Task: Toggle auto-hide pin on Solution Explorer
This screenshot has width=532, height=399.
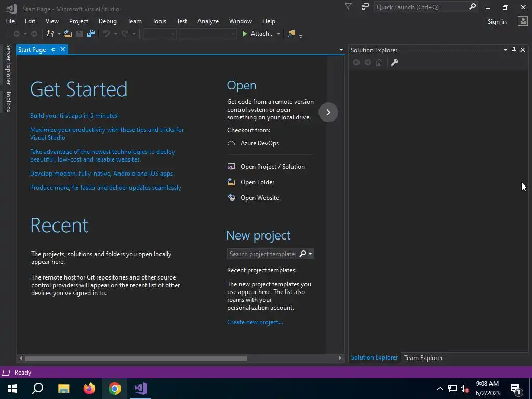Action: pos(514,50)
